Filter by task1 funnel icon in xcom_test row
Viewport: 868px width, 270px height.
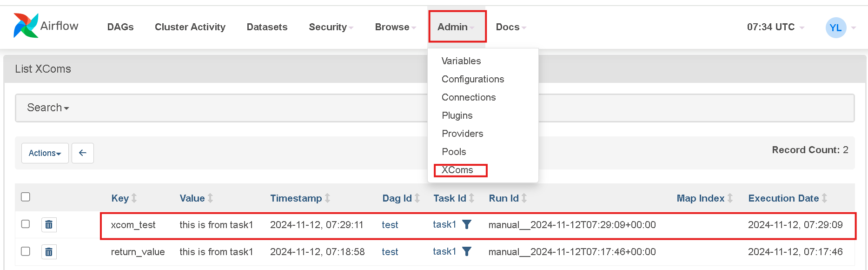coord(467,224)
